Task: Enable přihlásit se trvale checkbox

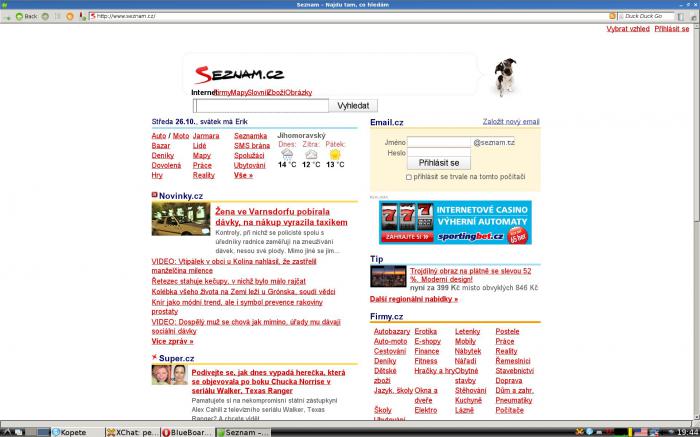Action: tap(408, 177)
